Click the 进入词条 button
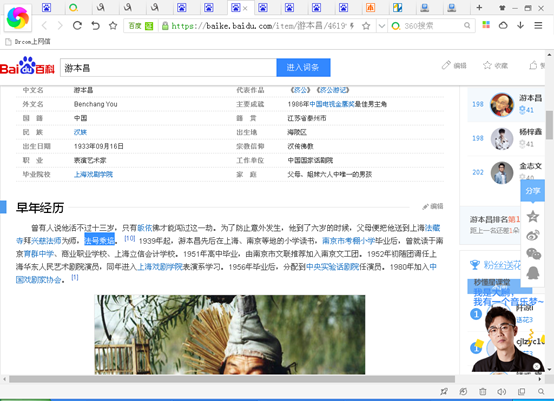The image size is (554, 401). pyautogui.click(x=303, y=67)
